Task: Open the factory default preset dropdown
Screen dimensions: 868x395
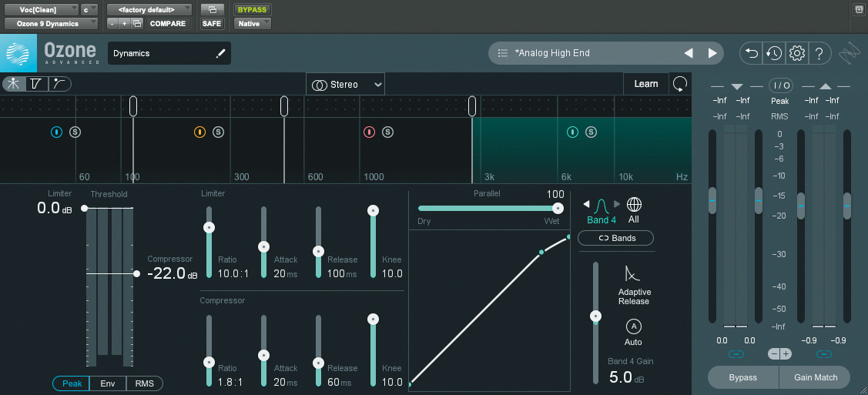Action: coord(149,9)
